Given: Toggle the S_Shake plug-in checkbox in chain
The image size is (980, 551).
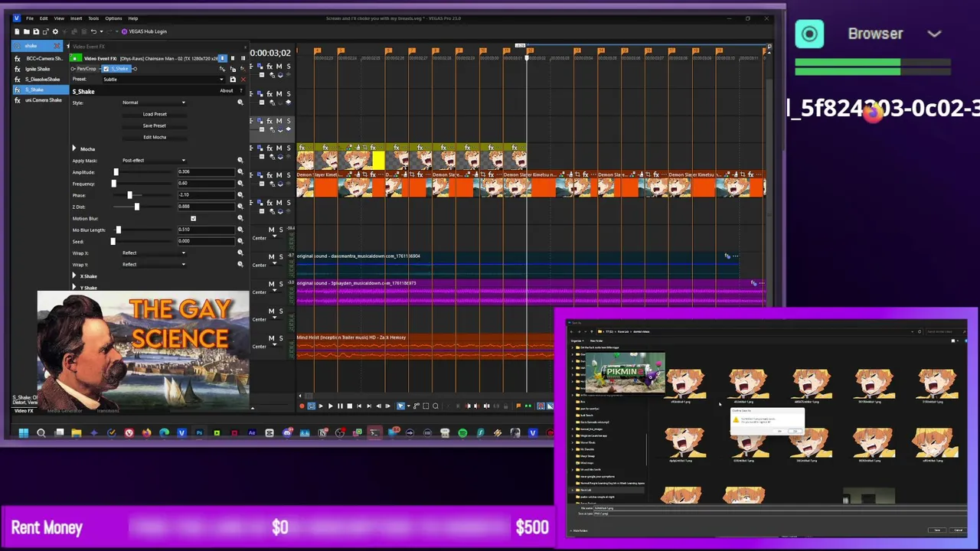Looking at the screenshot, I should [106, 69].
